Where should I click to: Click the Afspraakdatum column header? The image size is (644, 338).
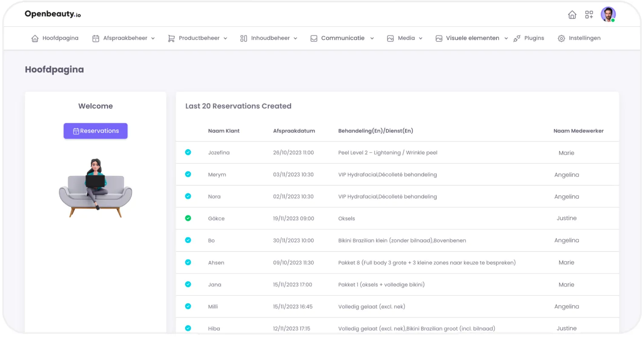(x=294, y=131)
